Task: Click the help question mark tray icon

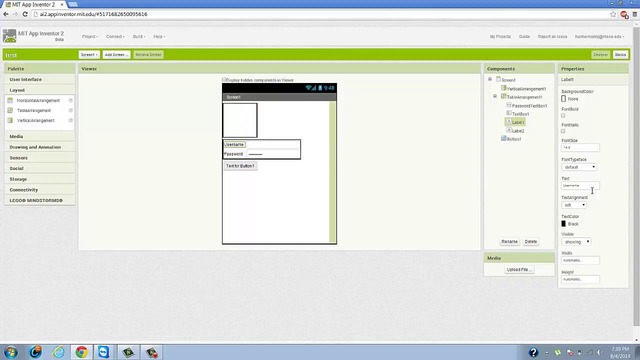Action: [533, 352]
